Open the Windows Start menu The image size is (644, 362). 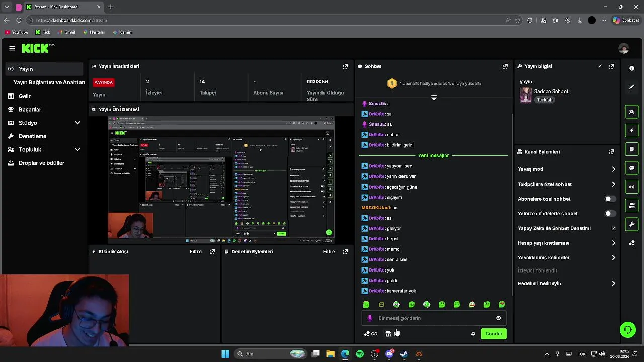[x=225, y=354]
